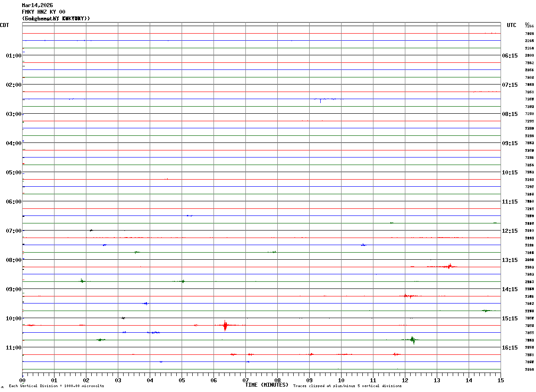Select the 05:00 CDT time label
Image resolution: width=536 pixels, height=392 pixels.
[x=14, y=173]
